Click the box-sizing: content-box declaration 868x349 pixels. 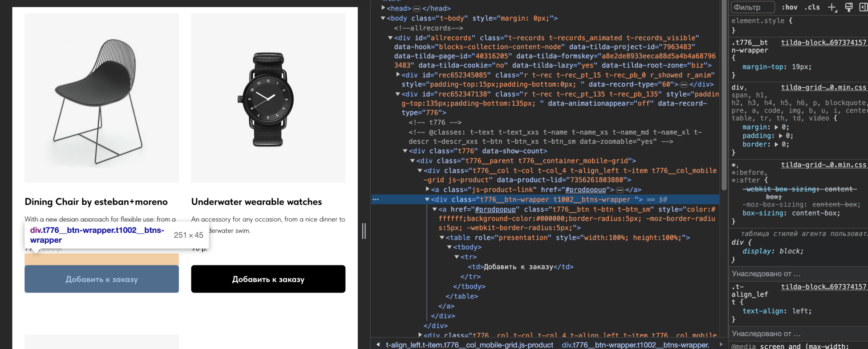(x=792, y=213)
